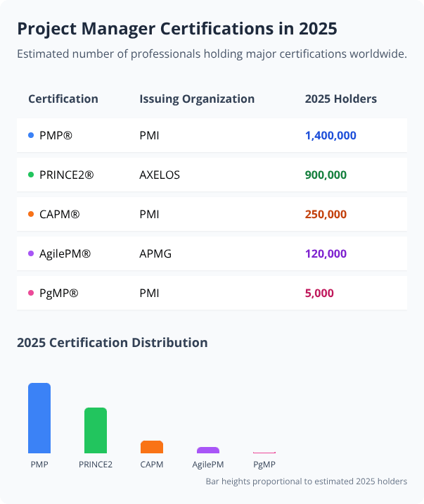Click AXELOS in the organization column

click(x=160, y=175)
